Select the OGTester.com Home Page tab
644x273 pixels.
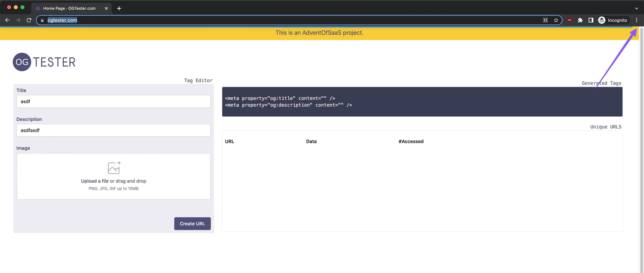point(69,8)
